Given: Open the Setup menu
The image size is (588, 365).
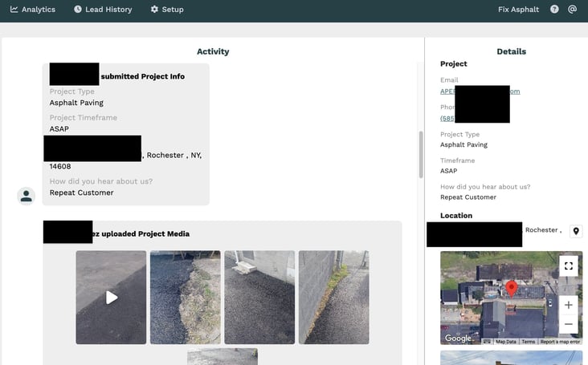Looking at the screenshot, I should click(167, 10).
